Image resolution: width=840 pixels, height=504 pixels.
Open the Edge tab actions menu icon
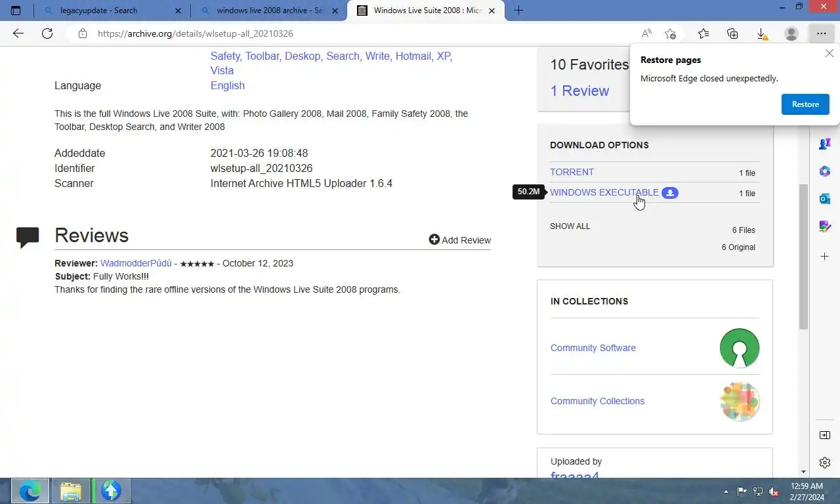pyautogui.click(x=16, y=10)
